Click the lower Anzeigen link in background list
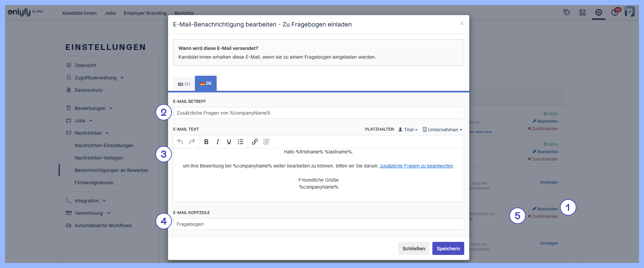 [549, 243]
